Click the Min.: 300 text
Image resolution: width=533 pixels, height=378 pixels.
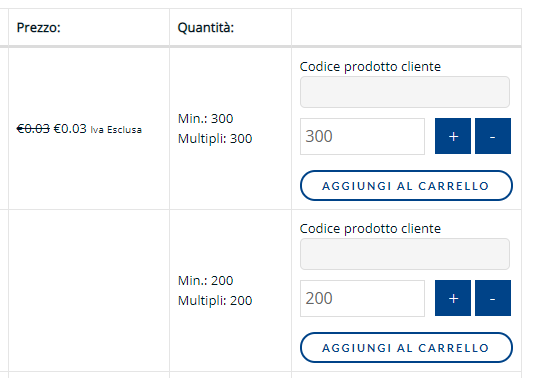point(205,119)
